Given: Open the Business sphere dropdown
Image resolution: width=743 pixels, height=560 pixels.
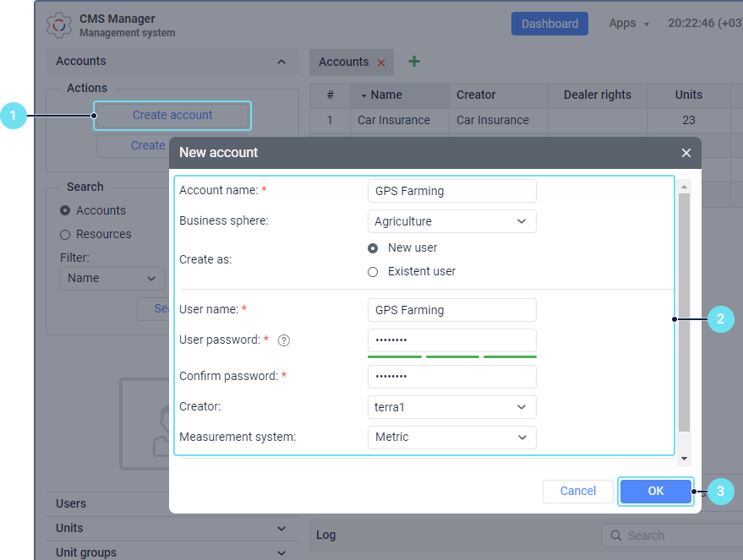Looking at the screenshot, I should click(x=452, y=221).
